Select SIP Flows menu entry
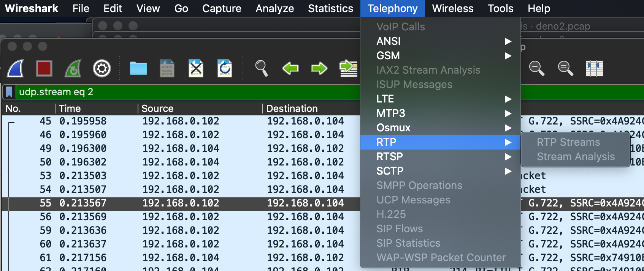644x271 pixels. [441, 228]
